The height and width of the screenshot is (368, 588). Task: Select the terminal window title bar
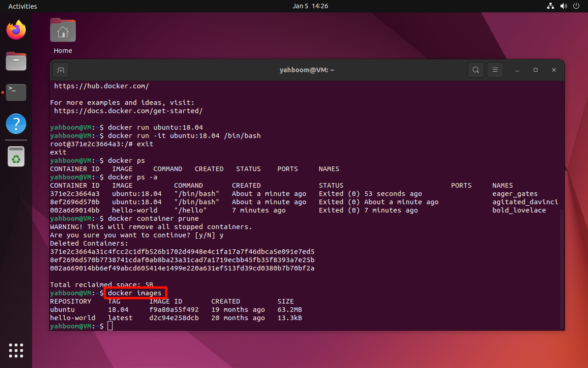pyautogui.click(x=307, y=70)
